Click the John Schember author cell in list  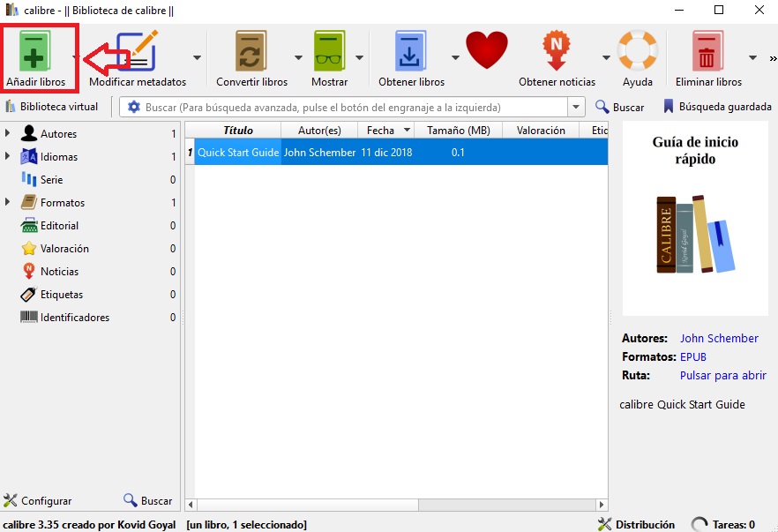319,153
